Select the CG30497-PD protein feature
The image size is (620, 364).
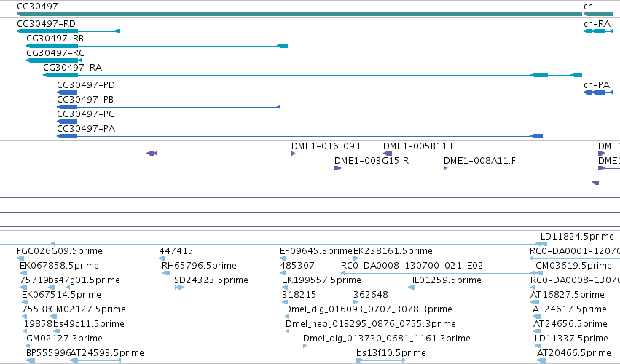(67, 92)
